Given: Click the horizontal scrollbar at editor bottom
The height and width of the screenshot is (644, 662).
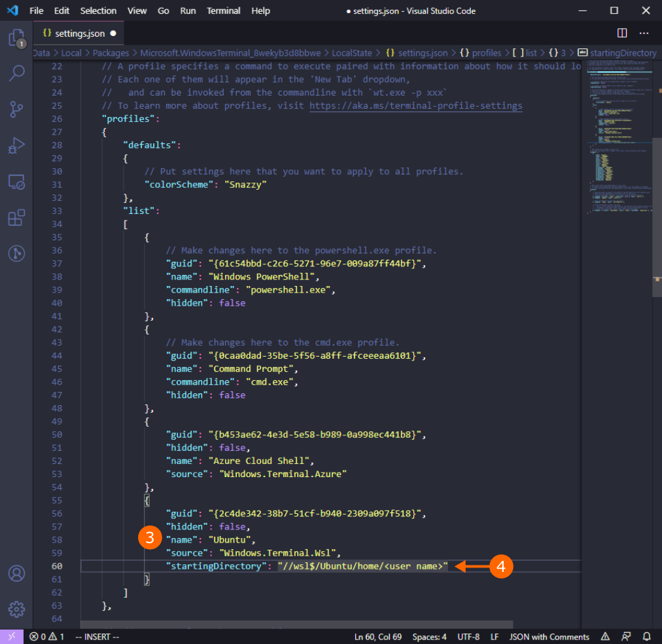Looking at the screenshot, I should tap(296, 624).
